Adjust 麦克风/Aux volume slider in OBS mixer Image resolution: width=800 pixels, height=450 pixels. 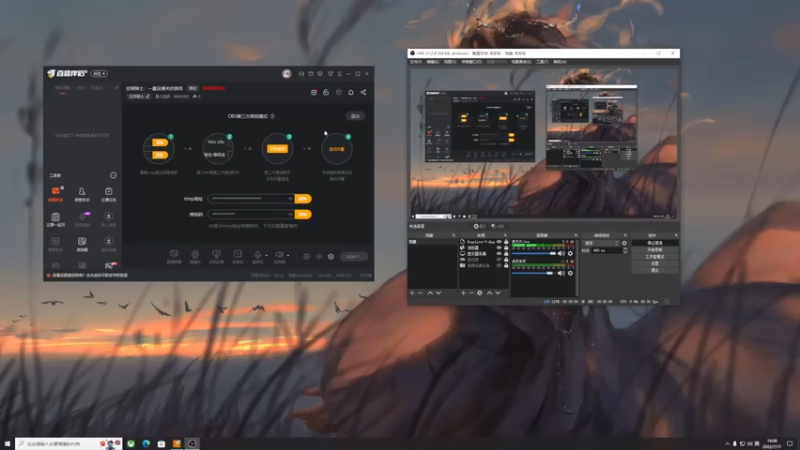pyautogui.click(x=534, y=254)
